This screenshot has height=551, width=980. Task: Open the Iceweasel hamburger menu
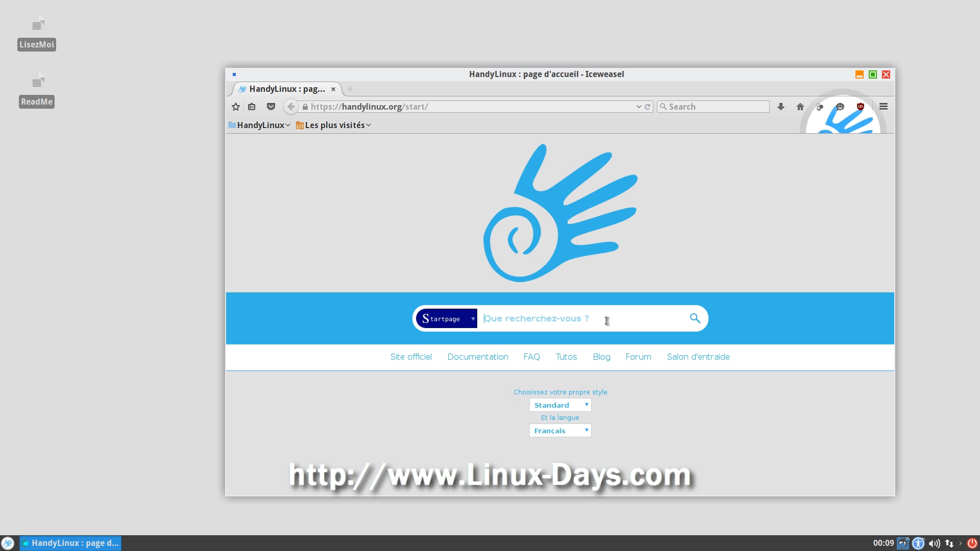[884, 107]
